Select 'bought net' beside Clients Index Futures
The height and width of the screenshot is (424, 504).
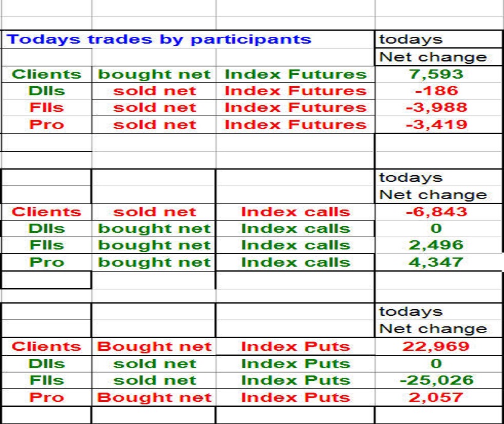pyautogui.click(x=154, y=74)
